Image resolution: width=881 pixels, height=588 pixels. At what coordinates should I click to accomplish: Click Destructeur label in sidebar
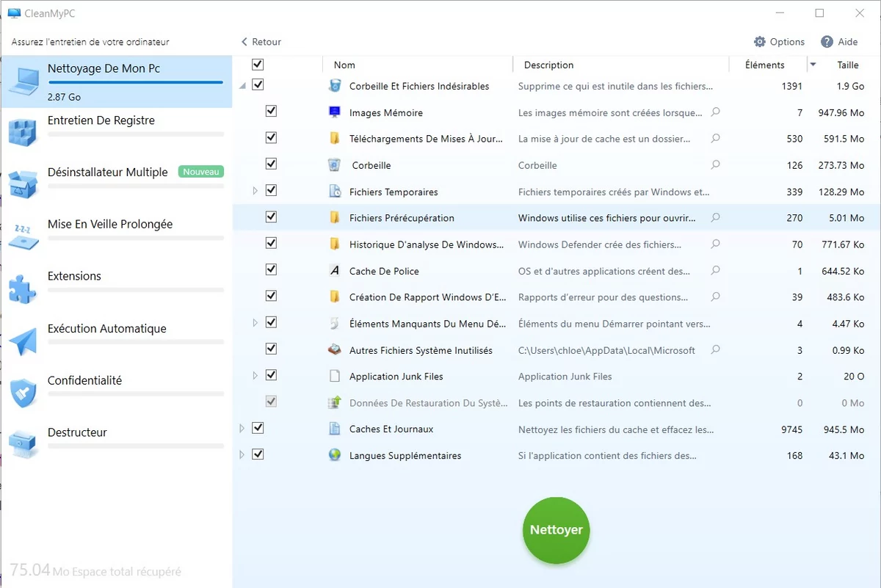(77, 432)
